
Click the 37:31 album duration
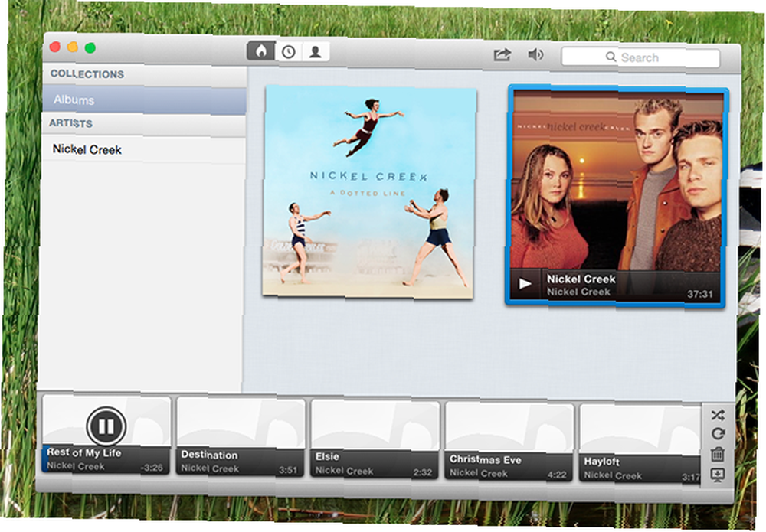coord(700,294)
